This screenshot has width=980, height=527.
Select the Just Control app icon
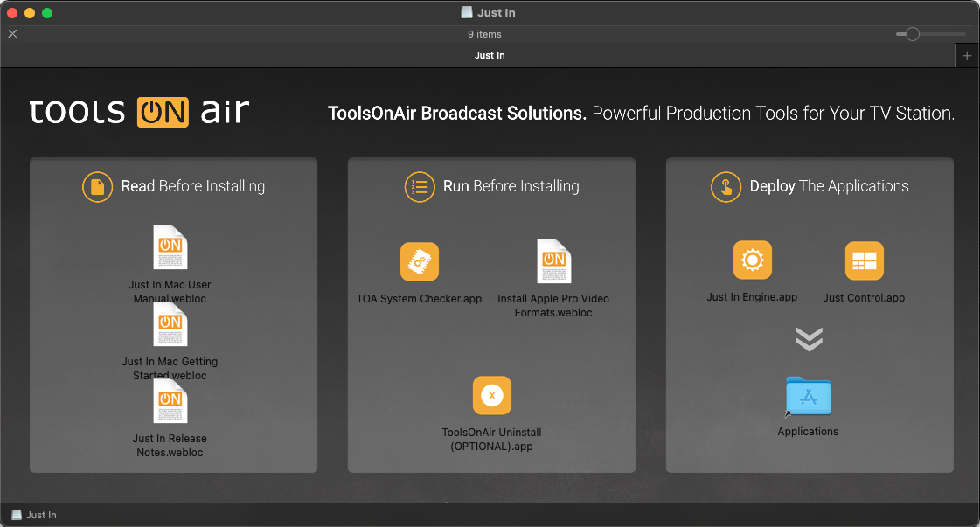tap(865, 260)
